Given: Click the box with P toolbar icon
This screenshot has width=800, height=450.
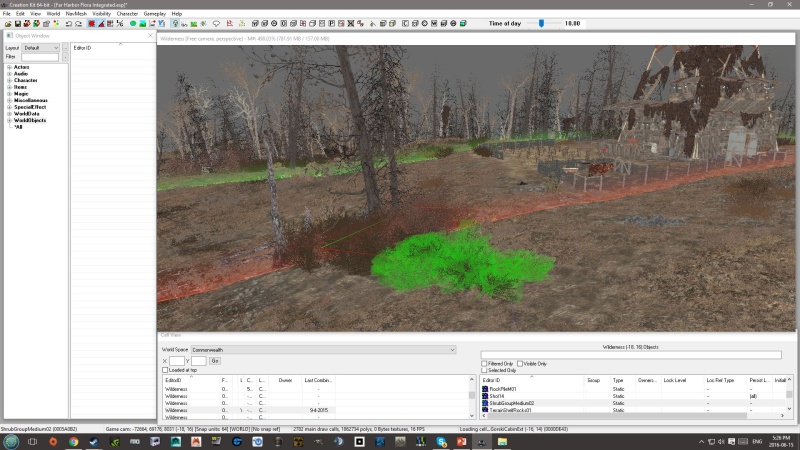Looking at the screenshot, I should (x=331, y=23).
